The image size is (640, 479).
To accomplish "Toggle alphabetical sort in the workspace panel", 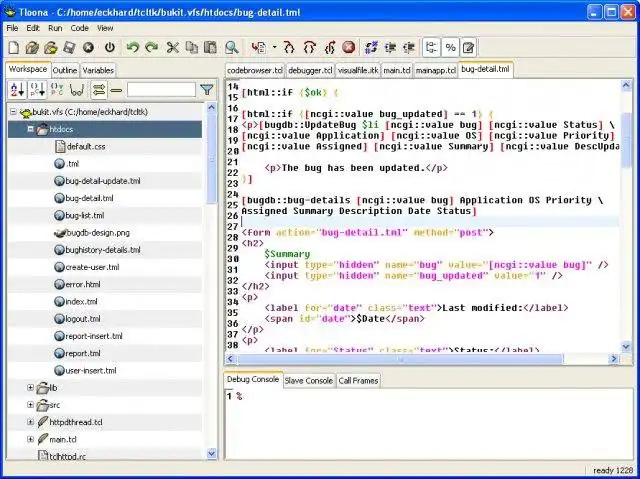I will (16, 90).
